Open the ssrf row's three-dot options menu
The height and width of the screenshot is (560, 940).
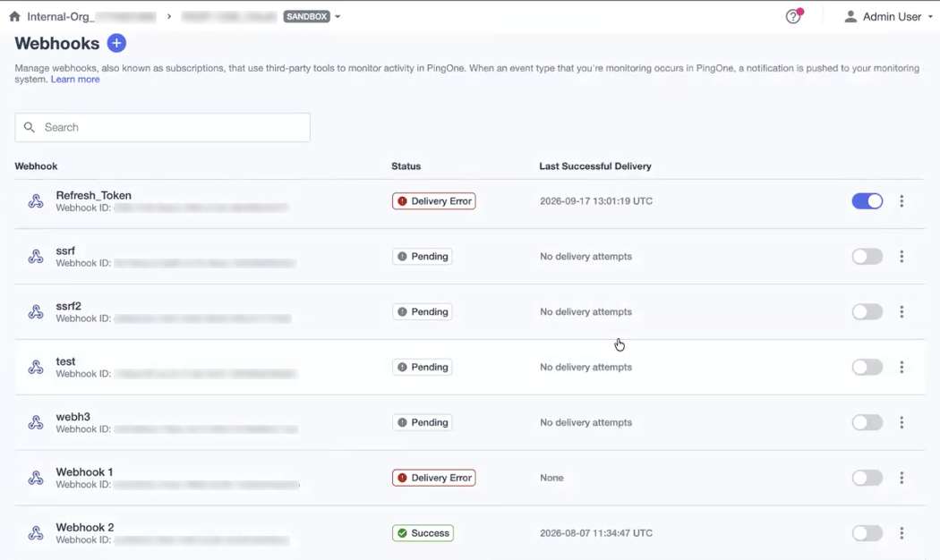[901, 257]
